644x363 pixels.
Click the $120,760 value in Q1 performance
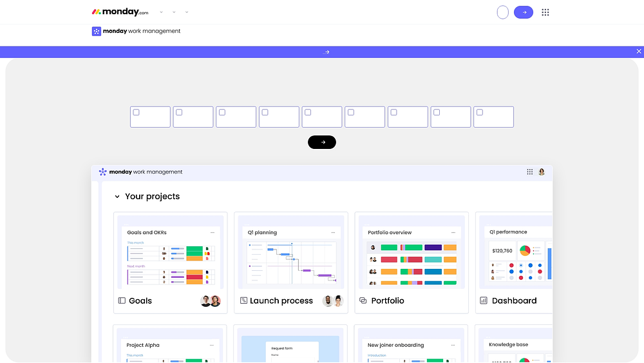tap(502, 251)
